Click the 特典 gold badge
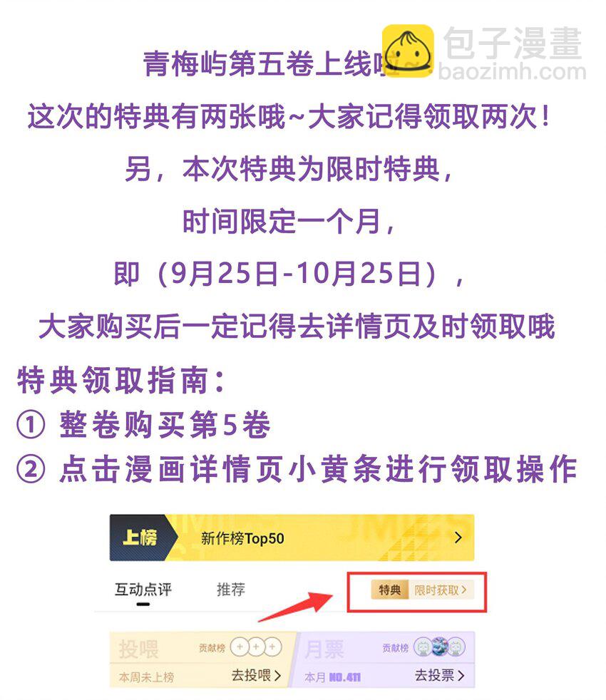 point(389,590)
